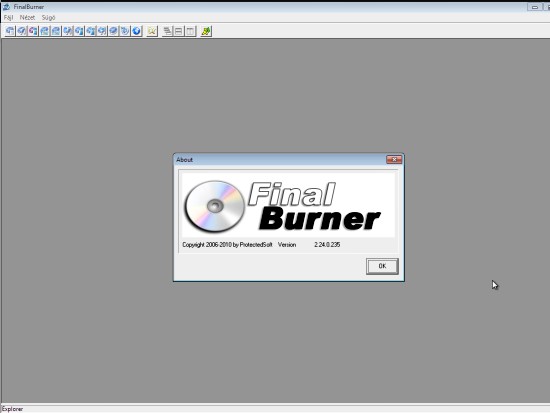Confirm the About dialog with OK
Screen dimensions: 550x413
pyautogui.click(x=382, y=266)
